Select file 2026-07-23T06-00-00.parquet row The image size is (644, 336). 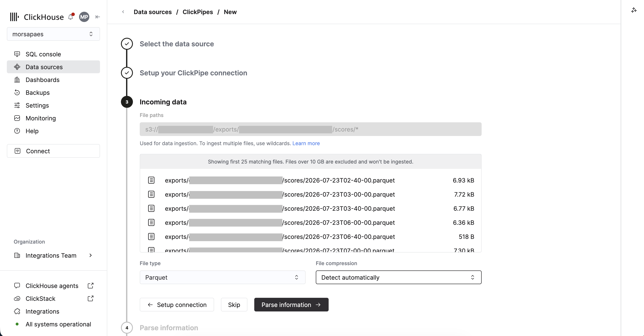click(x=310, y=222)
